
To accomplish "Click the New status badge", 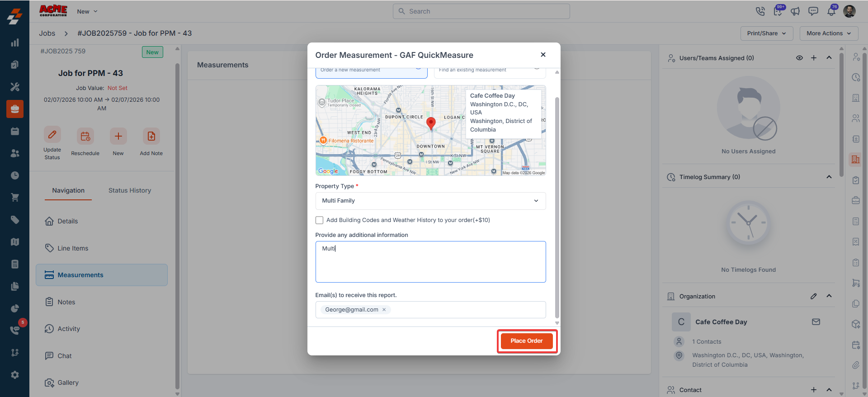I will click(152, 52).
